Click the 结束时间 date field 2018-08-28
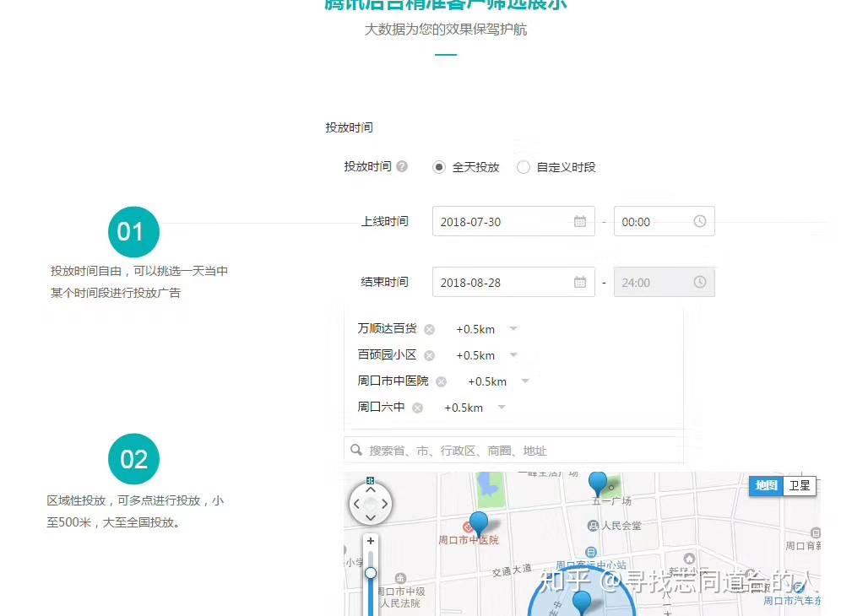841x616 pixels. point(513,282)
